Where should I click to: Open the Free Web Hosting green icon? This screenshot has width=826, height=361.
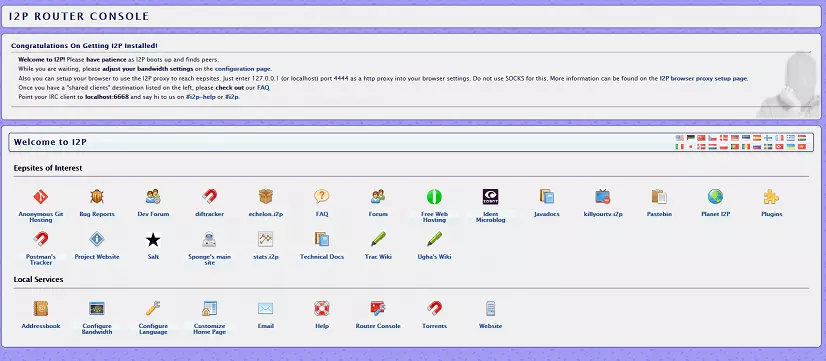tap(434, 197)
